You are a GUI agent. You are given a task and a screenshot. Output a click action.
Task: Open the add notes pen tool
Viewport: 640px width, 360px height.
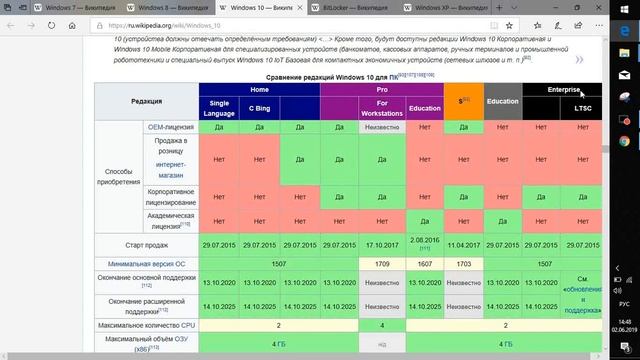point(558,25)
